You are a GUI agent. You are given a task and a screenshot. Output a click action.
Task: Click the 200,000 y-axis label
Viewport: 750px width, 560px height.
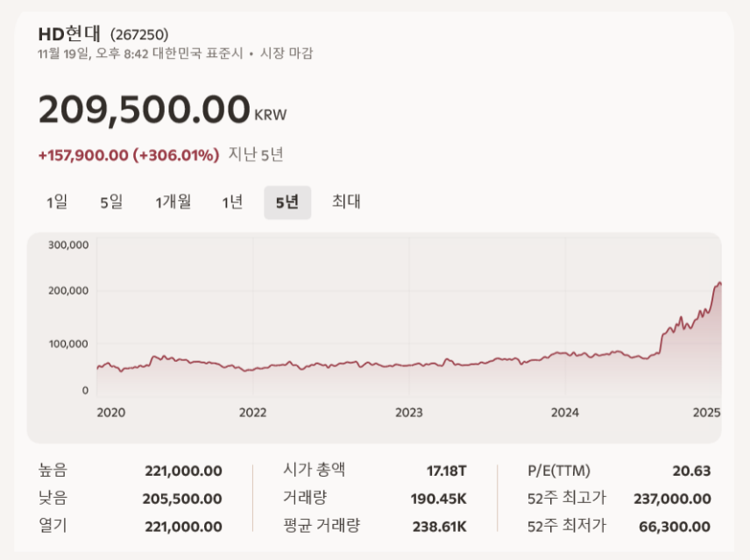[x=68, y=291]
